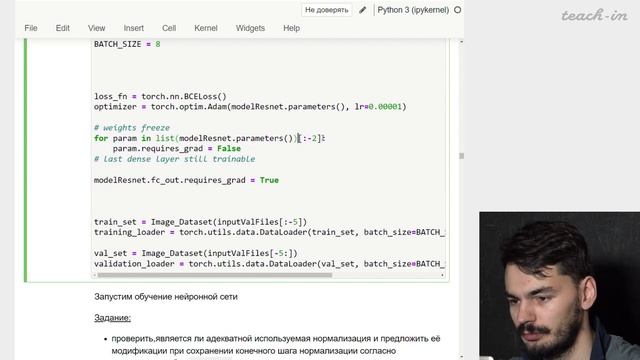This screenshot has height=360, width=640.
Task: Click the text 'Запустим обучение нейронной сети'
Action: pos(166,297)
